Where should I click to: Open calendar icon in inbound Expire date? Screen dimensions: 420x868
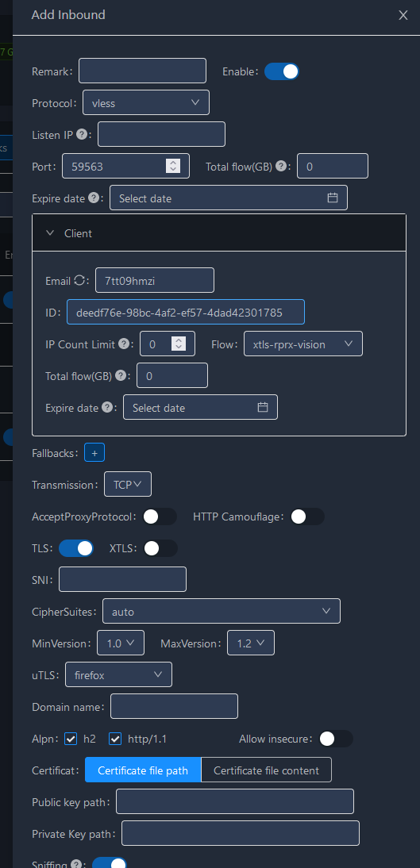tap(333, 198)
